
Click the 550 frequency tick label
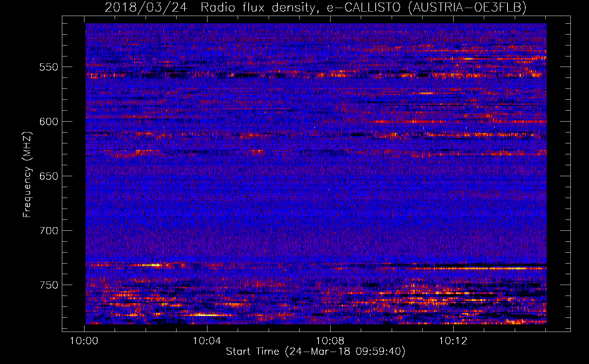49,67
